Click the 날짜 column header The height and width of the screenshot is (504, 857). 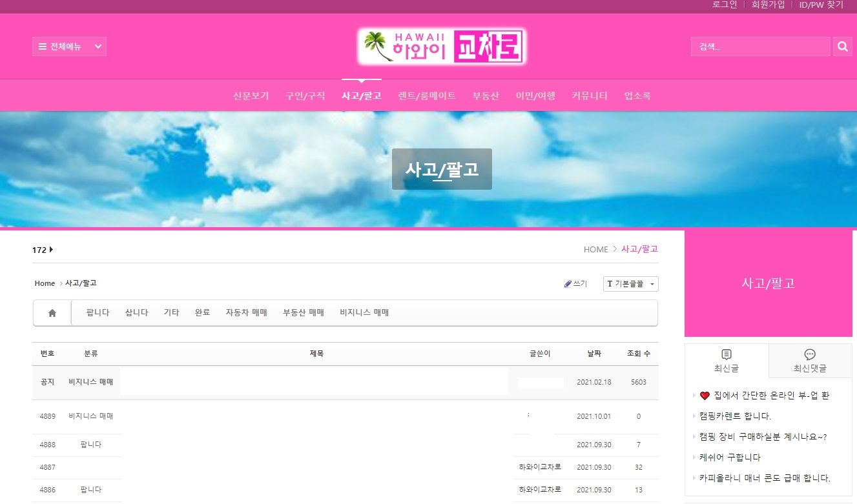594,354
